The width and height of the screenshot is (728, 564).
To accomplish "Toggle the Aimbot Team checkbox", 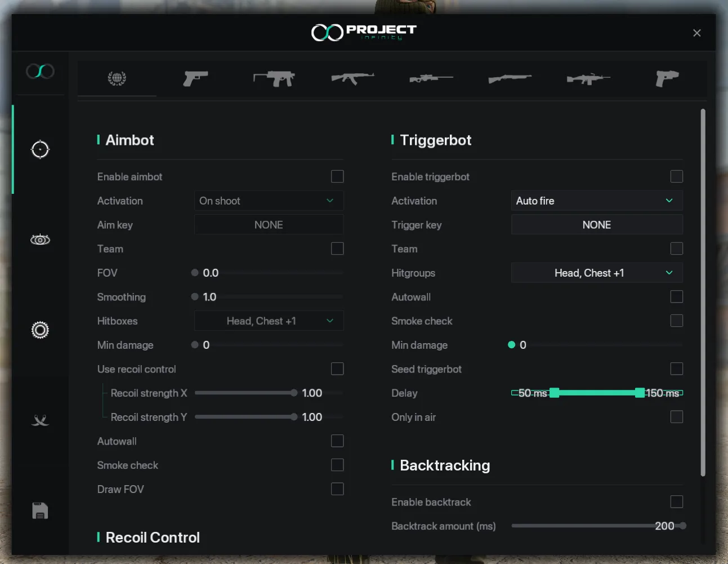I will tap(337, 248).
